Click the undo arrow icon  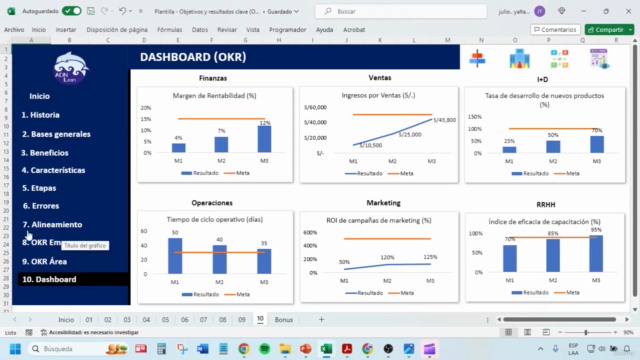pyautogui.click(x=122, y=11)
